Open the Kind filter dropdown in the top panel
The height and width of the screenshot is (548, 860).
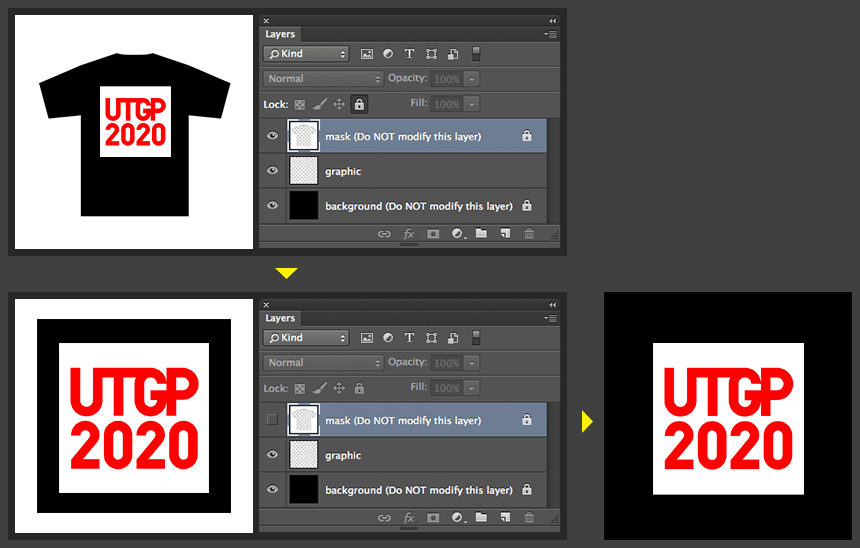pyautogui.click(x=306, y=54)
